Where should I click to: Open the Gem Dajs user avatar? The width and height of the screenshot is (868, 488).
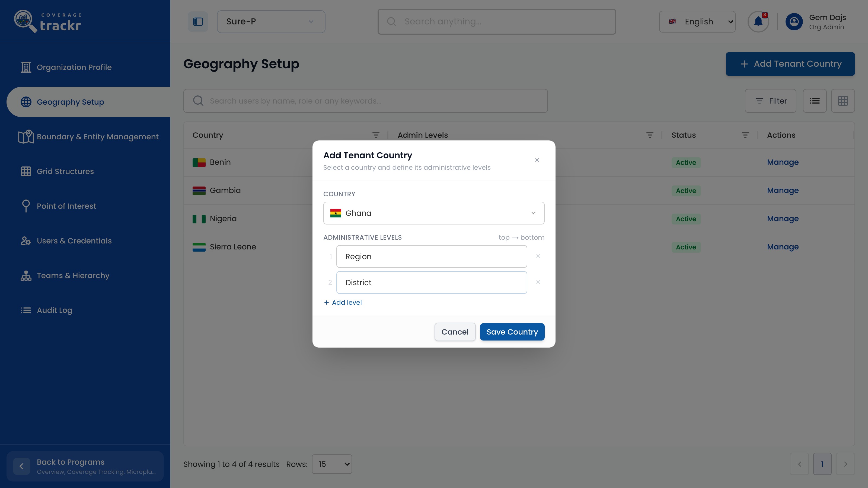pos(794,22)
